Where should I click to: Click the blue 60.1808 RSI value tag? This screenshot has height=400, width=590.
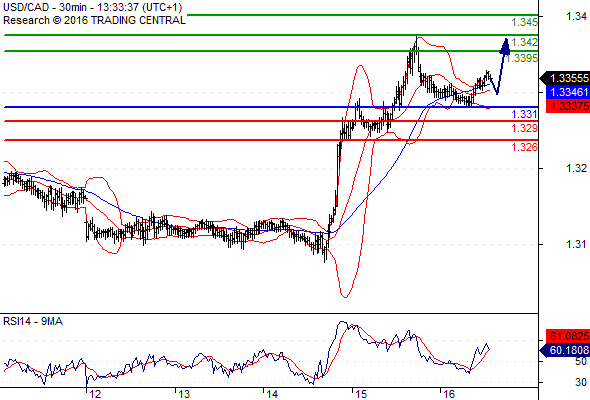[x=565, y=350]
